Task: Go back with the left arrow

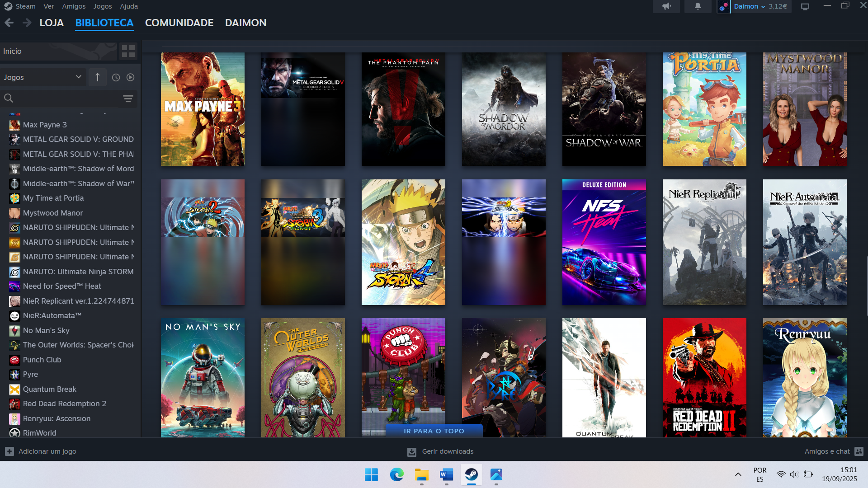Action: click(x=9, y=23)
